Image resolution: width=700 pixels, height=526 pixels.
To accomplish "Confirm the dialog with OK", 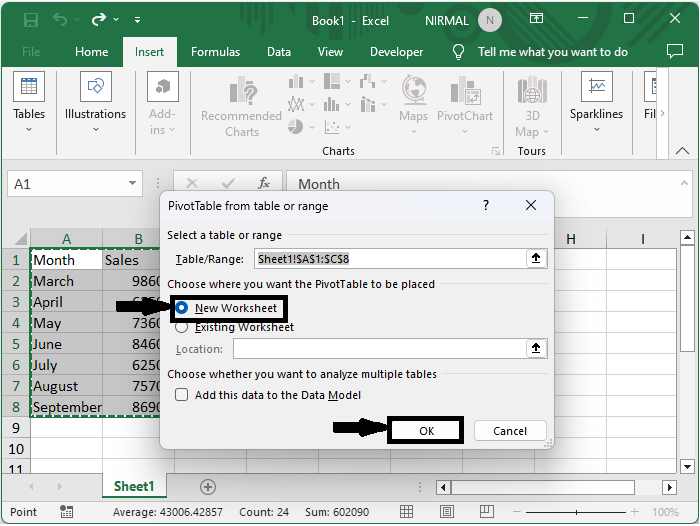I will [426, 431].
